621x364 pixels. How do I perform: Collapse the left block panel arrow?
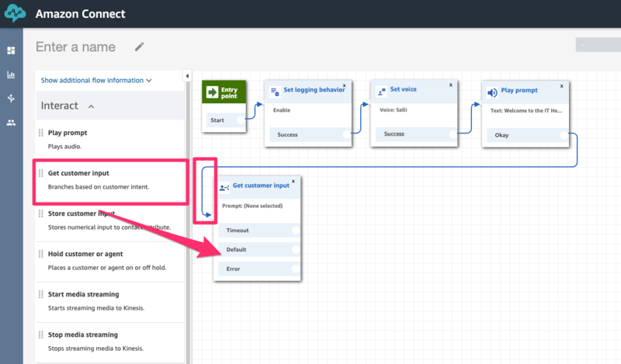point(187,75)
